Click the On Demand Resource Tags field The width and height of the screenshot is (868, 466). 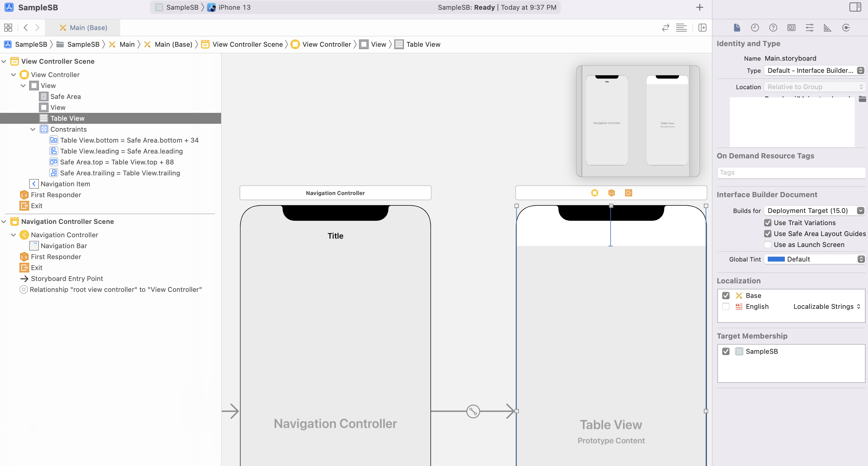click(x=791, y=173)
